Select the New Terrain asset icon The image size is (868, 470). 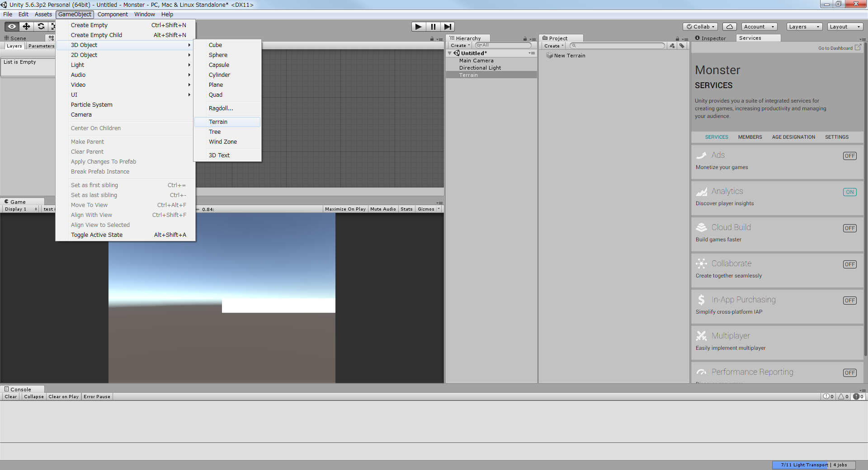549,56
